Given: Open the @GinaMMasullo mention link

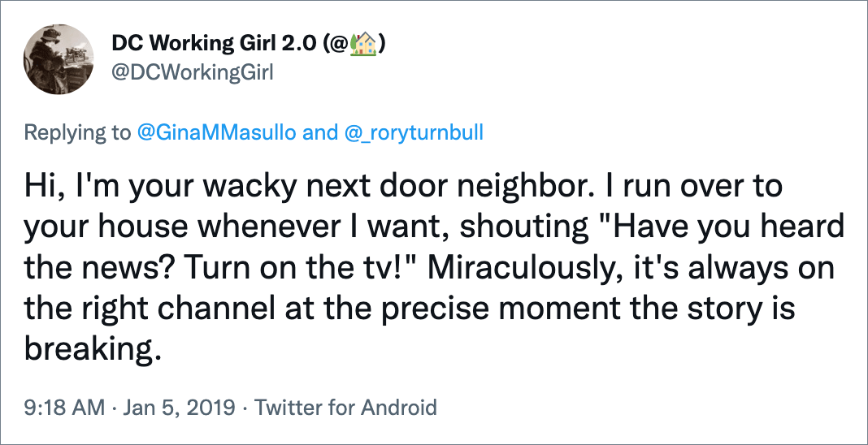Looking at the screenshot, I should 215,132.
